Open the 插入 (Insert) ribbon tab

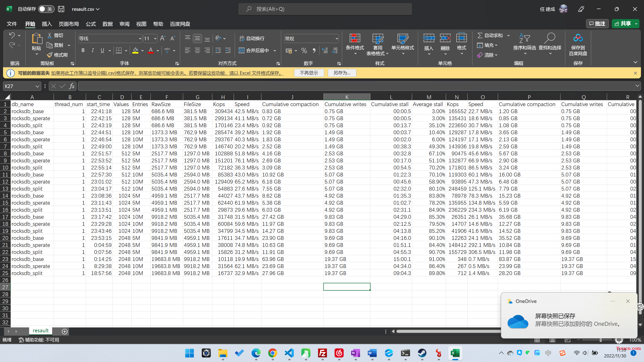click(x=47, y=24)
